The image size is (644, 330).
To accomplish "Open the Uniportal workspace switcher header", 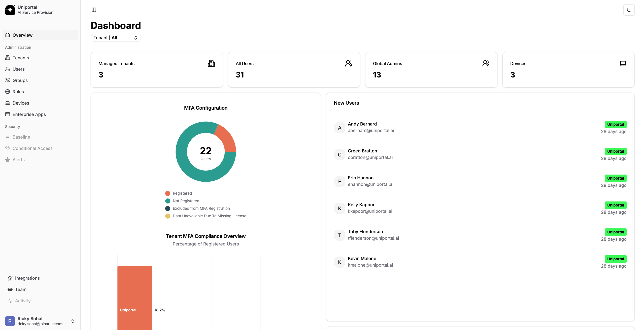I will (35, 10).
